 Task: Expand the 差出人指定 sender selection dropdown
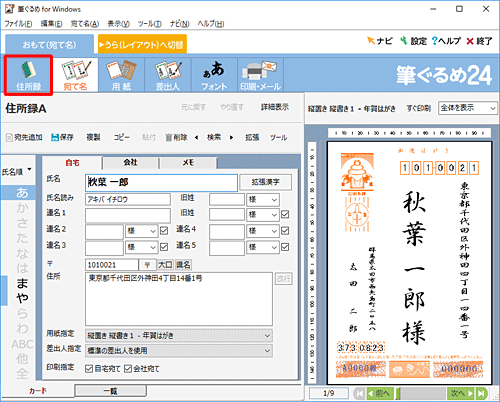(x=179, y=351)
